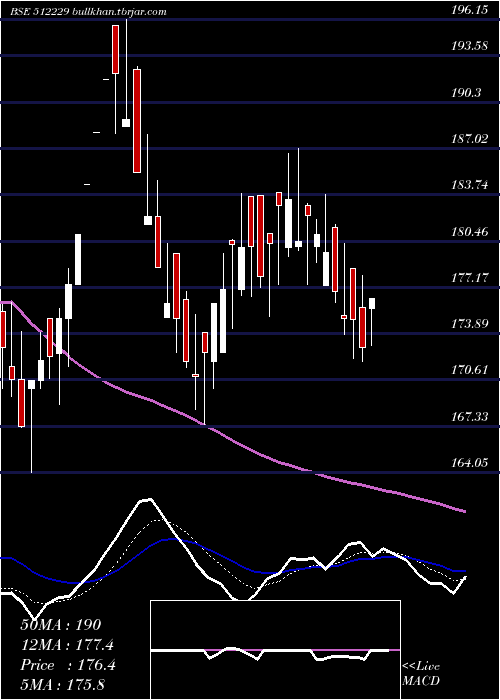Image resolution: width=500 pixels, height=700 pixels.
Task: Click the 50MA : 190 indicator readout
Action: 61,625
